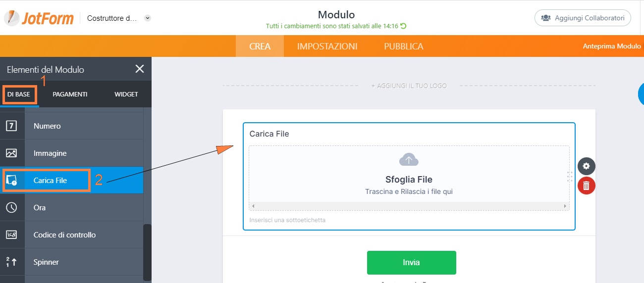Switch to the PAGAMENTI tab
The height and width of the screenshot is (283, 644).
[70, 94]
